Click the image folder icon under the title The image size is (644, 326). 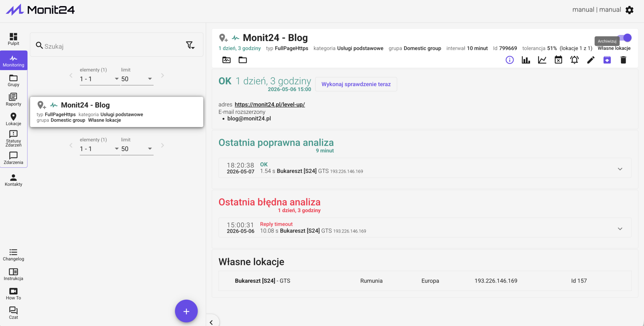(226, 60)
